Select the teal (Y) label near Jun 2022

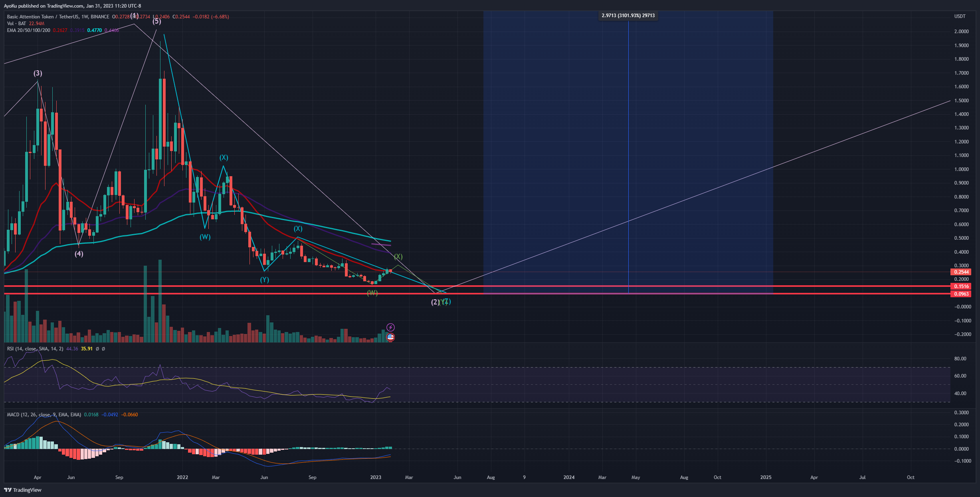(265, 280)
